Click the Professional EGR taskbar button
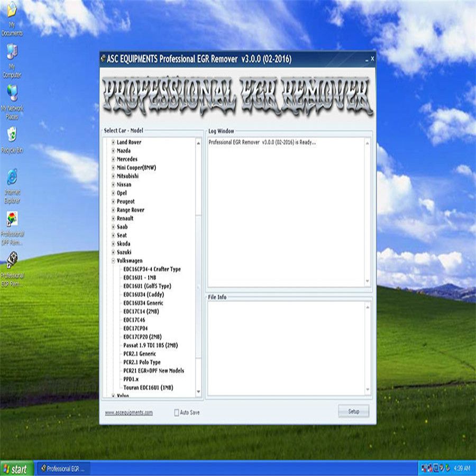 63,469
